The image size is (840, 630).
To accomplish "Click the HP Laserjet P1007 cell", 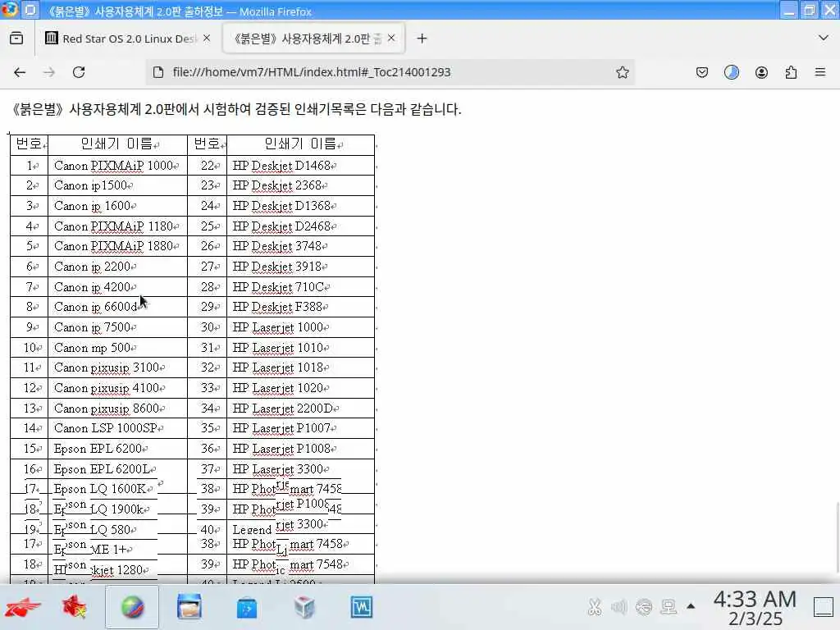I will 300,428.
